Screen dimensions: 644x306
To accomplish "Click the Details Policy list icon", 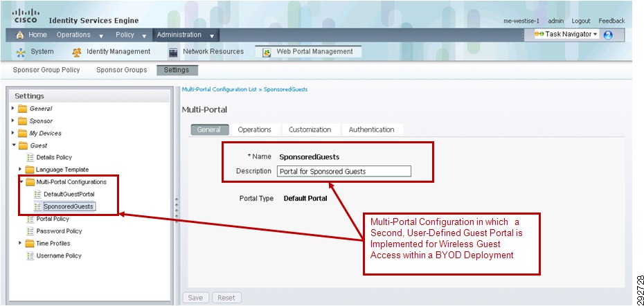I will pyautogui.click(x=30, y=157).
